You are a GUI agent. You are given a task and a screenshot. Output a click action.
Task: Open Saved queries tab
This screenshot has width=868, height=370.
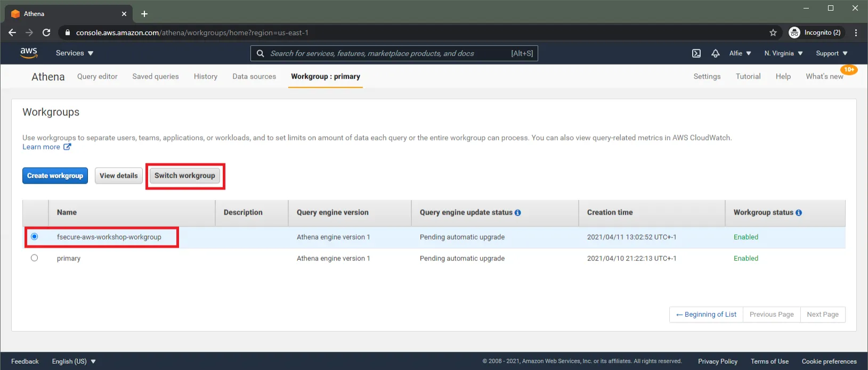156,76
